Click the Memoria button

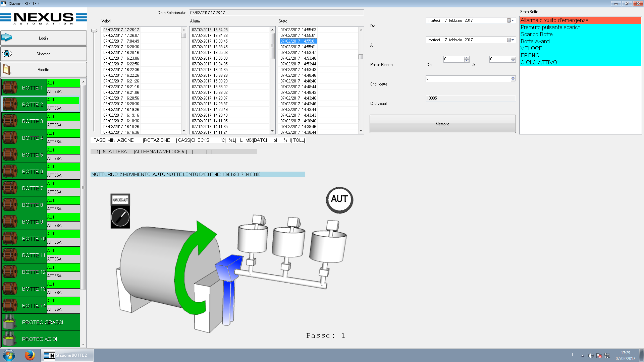(442, 124)
